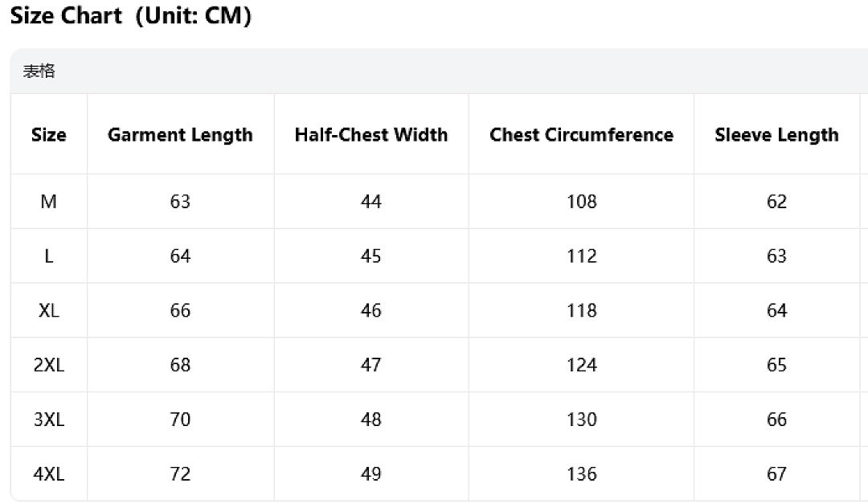The width and height of the screenshot is (868, 504).
Task: Select sleeve length value 67
Action: point(776,474)
